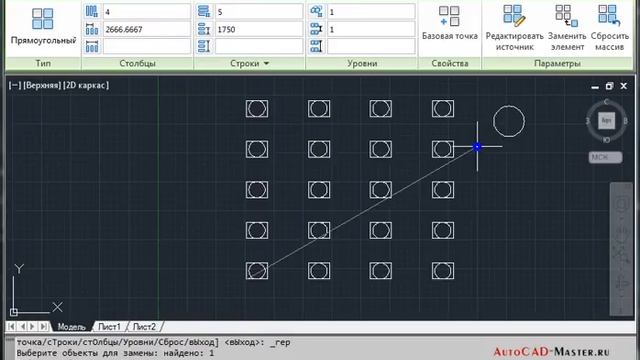The image size is (640, 360).
Task: Edit the rows count field with 5
Action: (x=259, y=12)
